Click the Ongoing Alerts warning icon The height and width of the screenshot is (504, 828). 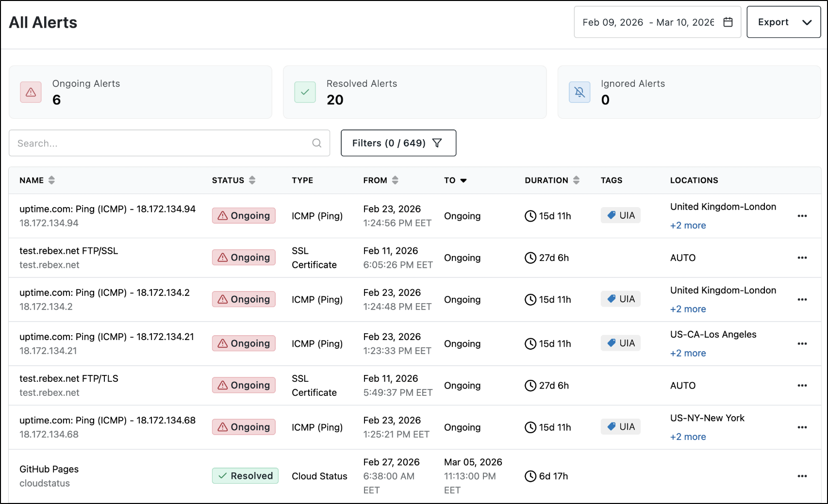31,92
